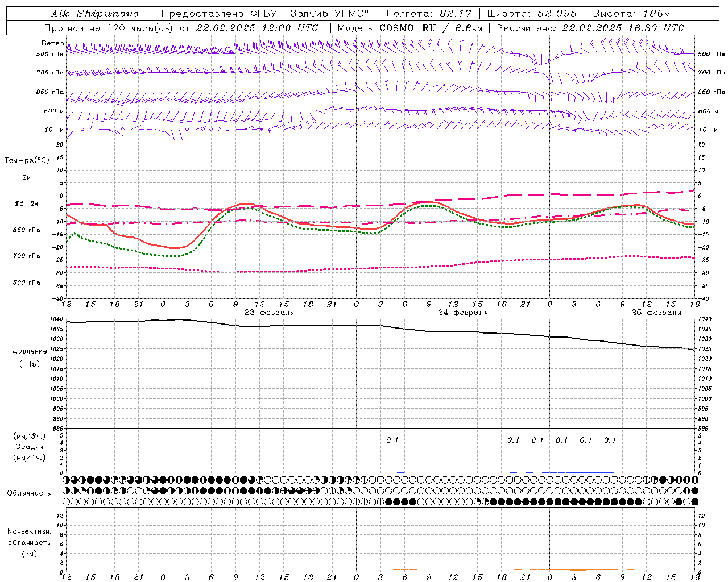Click the Долгота: 82.17 value
The image size is (728, 582).
[x=428, y=14]
